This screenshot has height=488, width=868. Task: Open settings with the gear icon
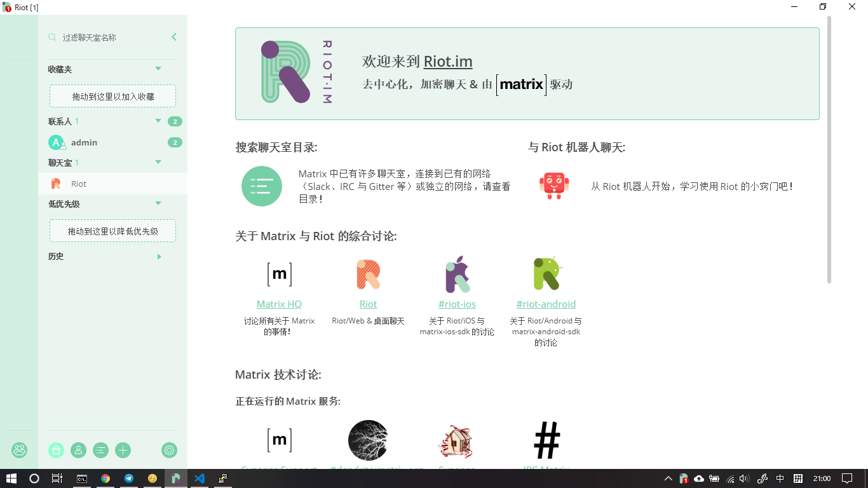(169, 450)
